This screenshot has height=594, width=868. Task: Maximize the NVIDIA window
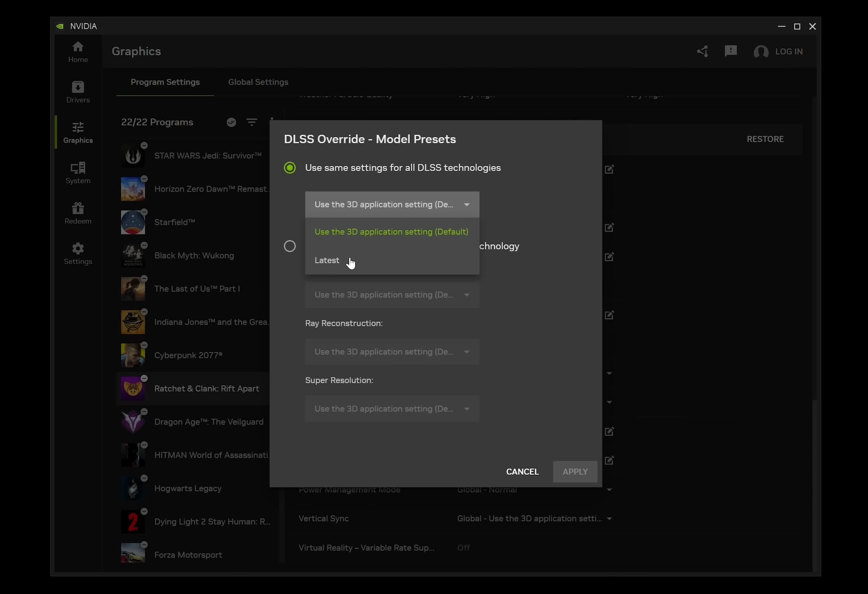click(797, 26)
